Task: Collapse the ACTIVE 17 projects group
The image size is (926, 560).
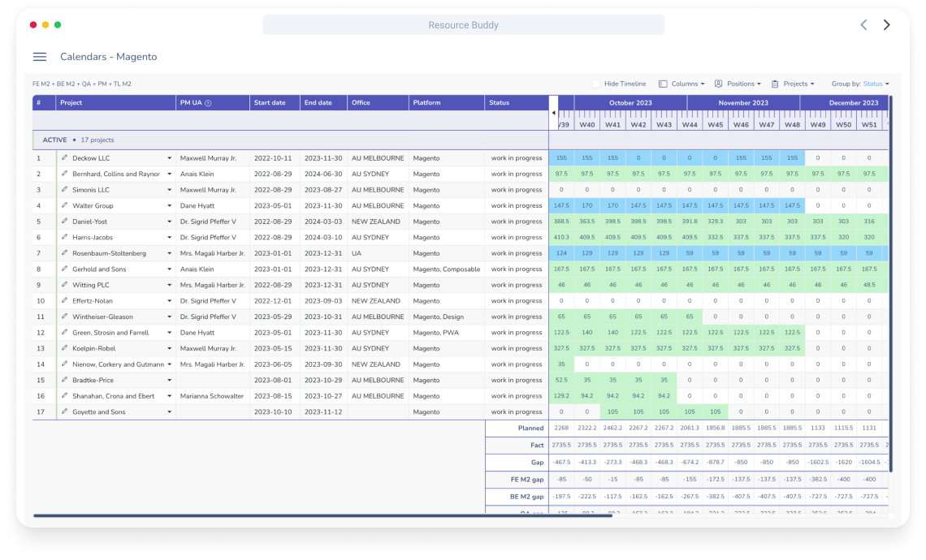Action: click(55, 140)
